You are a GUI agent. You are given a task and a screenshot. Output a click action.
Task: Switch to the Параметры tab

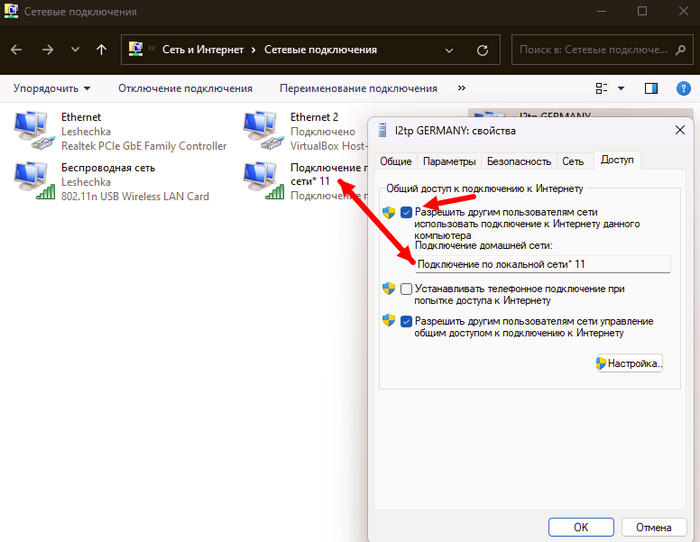point(449,161)
